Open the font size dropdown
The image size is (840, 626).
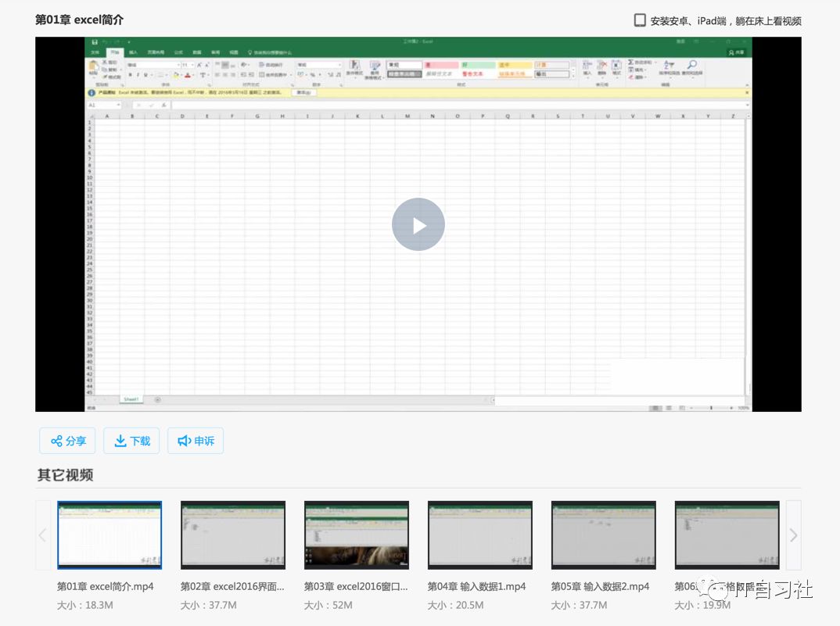point(188,66)
